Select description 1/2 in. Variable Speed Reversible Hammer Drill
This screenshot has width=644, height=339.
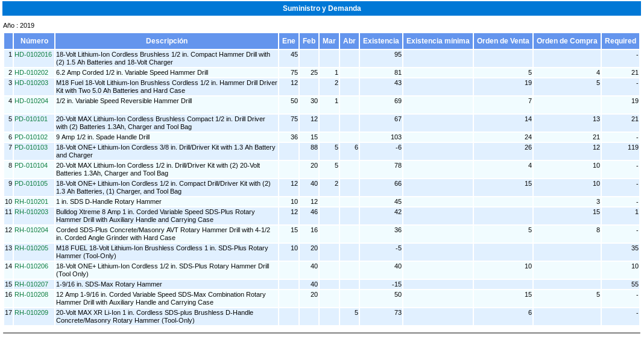point(124,101)
